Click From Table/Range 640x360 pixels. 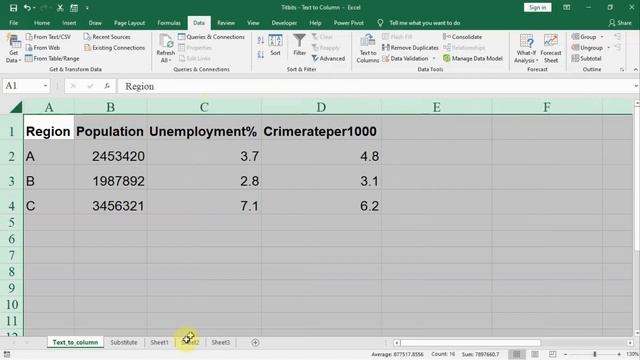tap(52, 58)
